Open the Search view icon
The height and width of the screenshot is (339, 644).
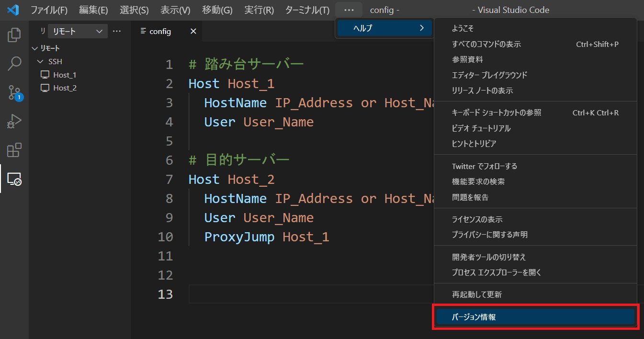[x=14, y=63]
